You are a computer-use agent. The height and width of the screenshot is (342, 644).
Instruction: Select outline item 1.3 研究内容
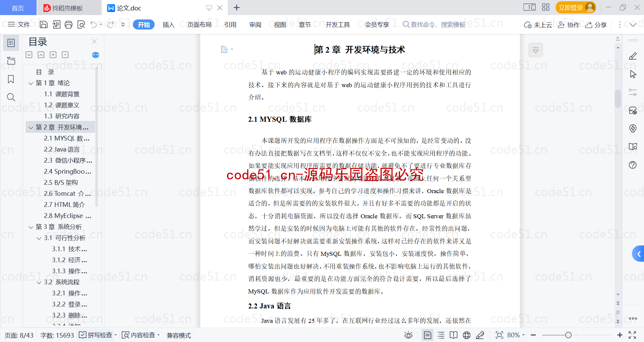tap(62, 116)
